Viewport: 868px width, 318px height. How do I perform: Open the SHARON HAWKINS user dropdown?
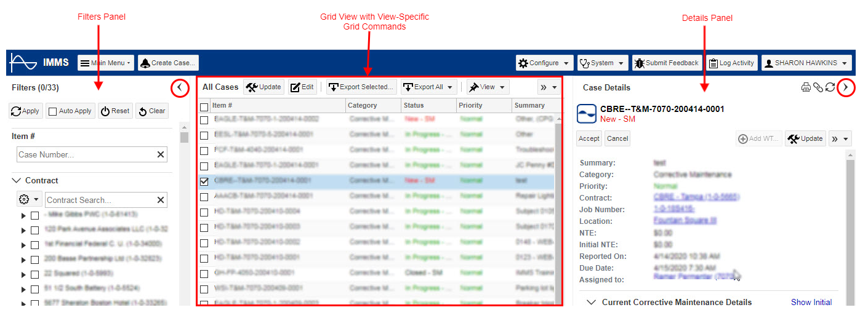click(x=806, y=63)
